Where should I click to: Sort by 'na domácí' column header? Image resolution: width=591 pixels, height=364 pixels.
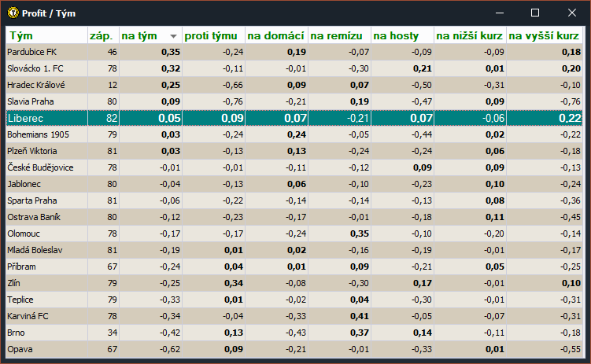click(x=275, y=35)
